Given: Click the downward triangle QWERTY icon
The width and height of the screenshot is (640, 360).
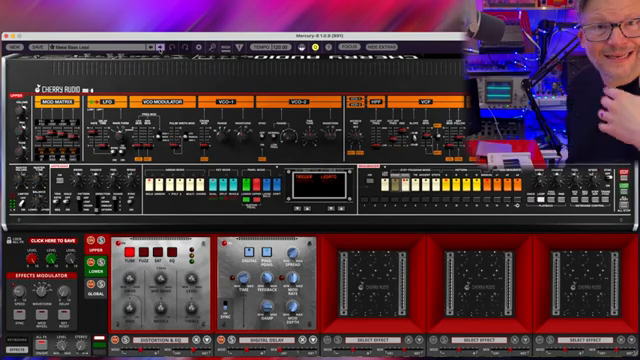Looking at the screenshot, I should pyautogui.click(x=239, y=47).
